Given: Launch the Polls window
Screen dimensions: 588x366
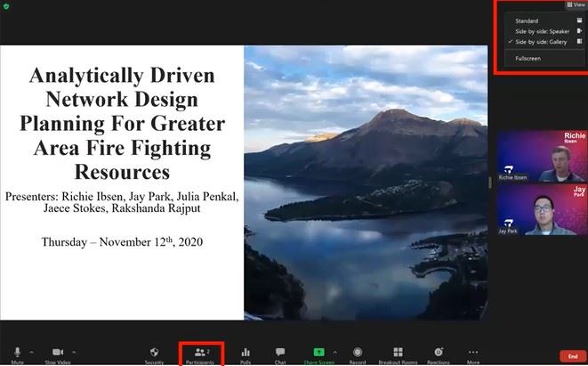Looking at the screenshot, I should click(246, 355).
